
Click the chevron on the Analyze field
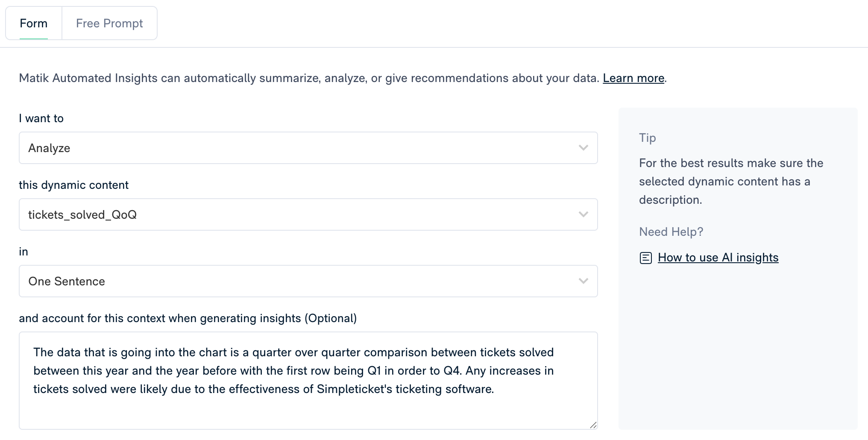583,148
